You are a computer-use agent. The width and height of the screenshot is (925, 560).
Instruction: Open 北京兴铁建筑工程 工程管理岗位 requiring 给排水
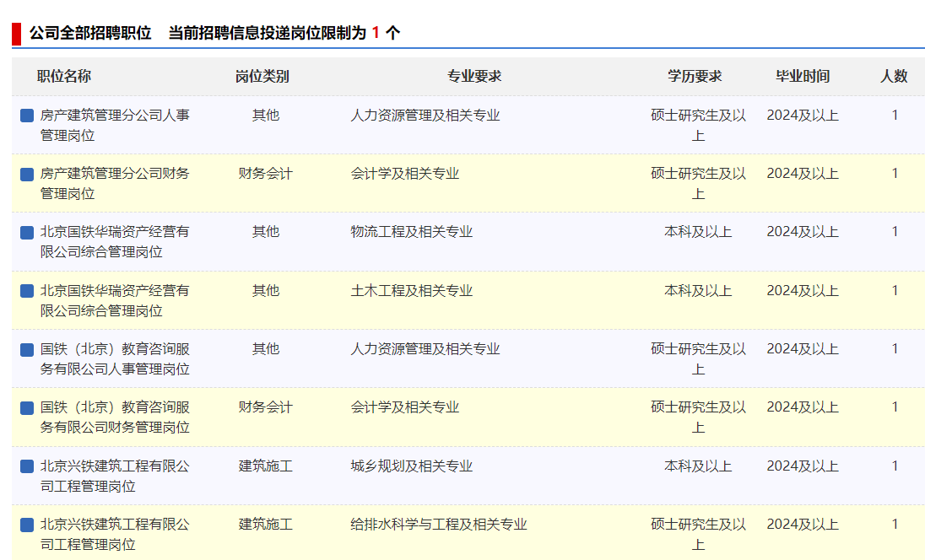(x=115, y=534)
